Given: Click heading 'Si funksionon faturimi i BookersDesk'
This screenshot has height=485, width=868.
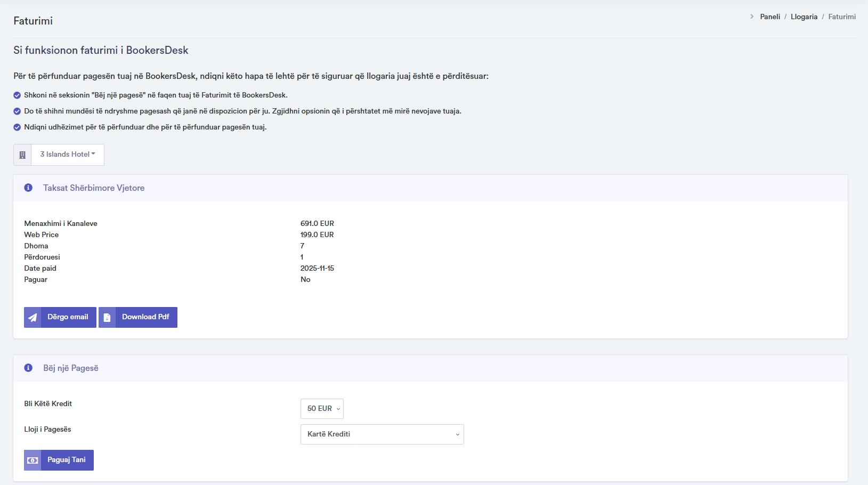Looking at the screenshot, I should pos(101,50).
